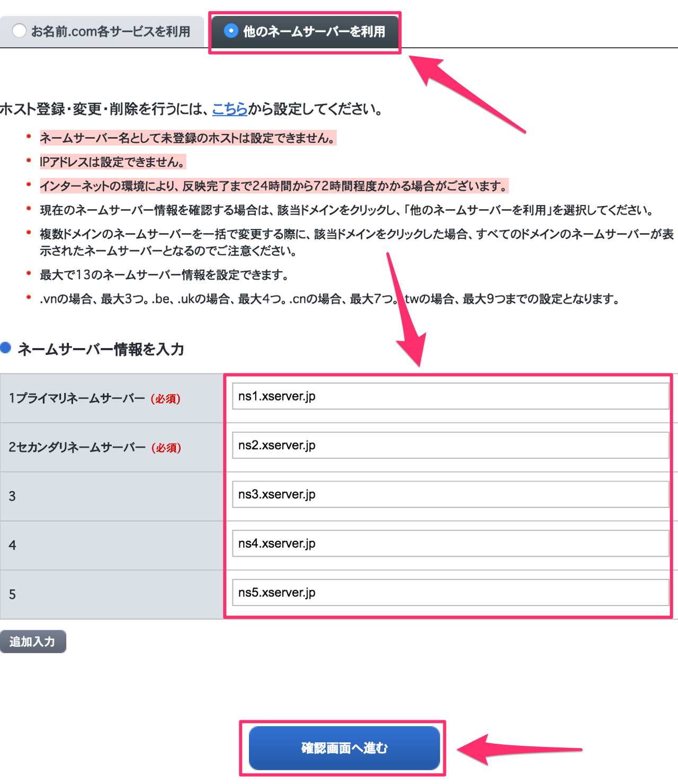
Task: Select the お名前.com各サービスを利用 radio button
Action: point(20,31)
